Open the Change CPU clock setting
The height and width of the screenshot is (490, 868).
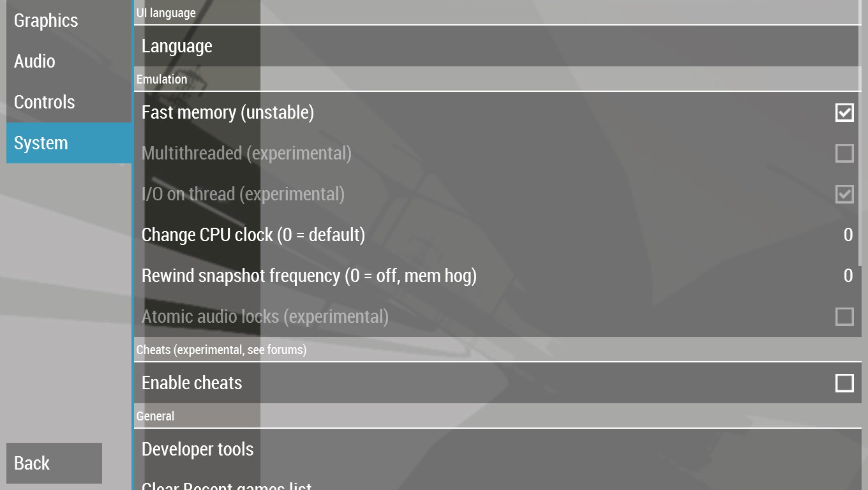[253, 235]
